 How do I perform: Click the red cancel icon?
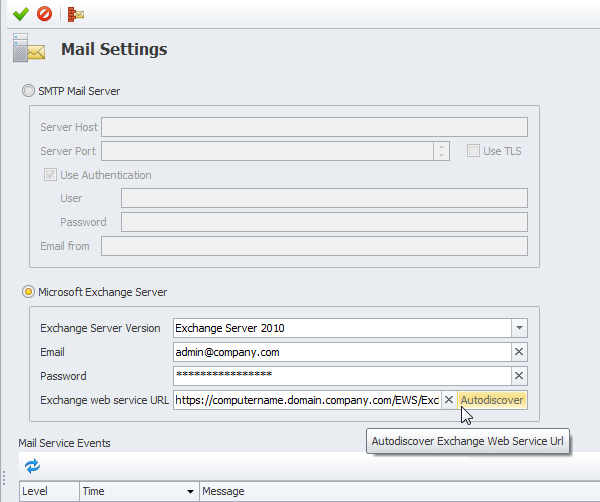coord(44,14)
